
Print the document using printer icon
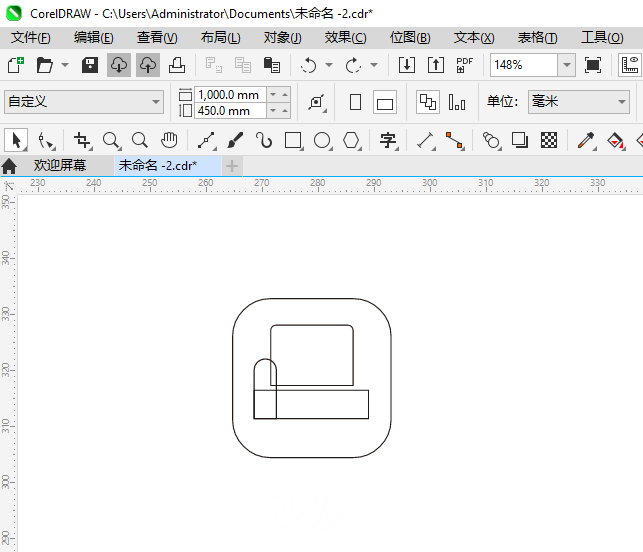click(x=177, y=65)
